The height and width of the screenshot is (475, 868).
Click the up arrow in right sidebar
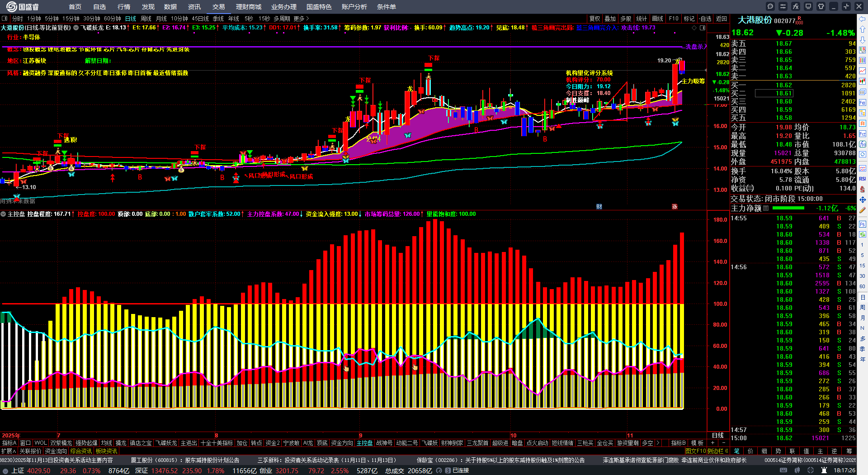[x=863, y=29]
